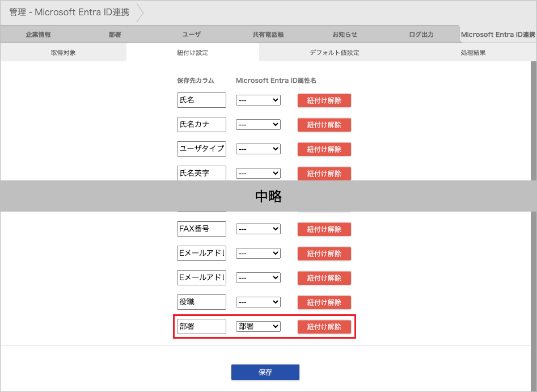This screenshot has width=537, height=392.
Task: Click 紐付け解除 for the 役職 row
Action: (324, 302)
